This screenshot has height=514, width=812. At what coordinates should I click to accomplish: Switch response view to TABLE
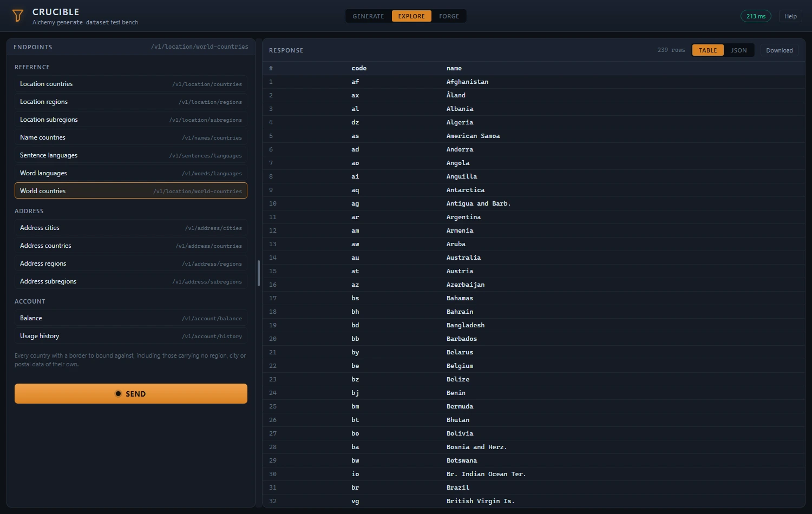(x=708, y=50)
